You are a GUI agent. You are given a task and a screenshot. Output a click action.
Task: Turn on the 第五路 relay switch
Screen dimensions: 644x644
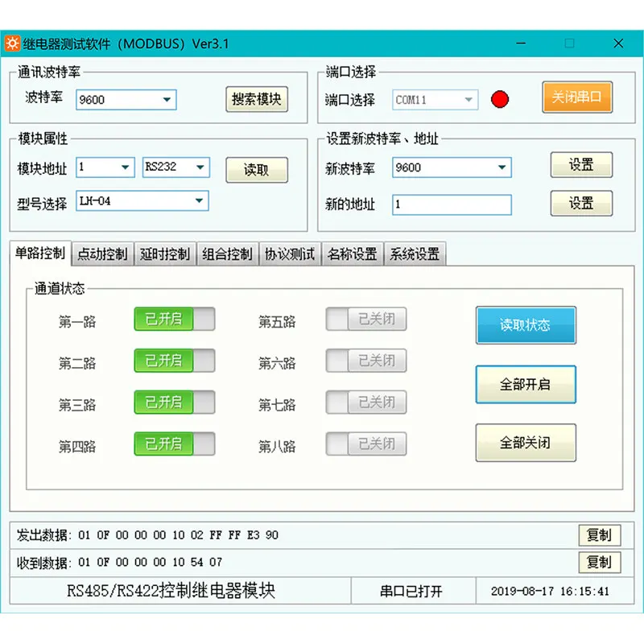click(366, 319)
